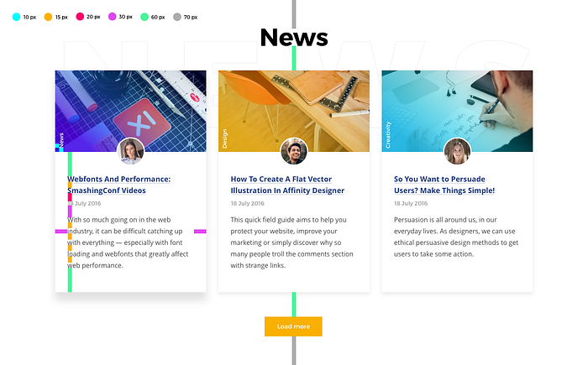Click the vertical Design category label
The width and height of the screenshot is (588, 365).
pyautogui.click(x=224, y=138)
